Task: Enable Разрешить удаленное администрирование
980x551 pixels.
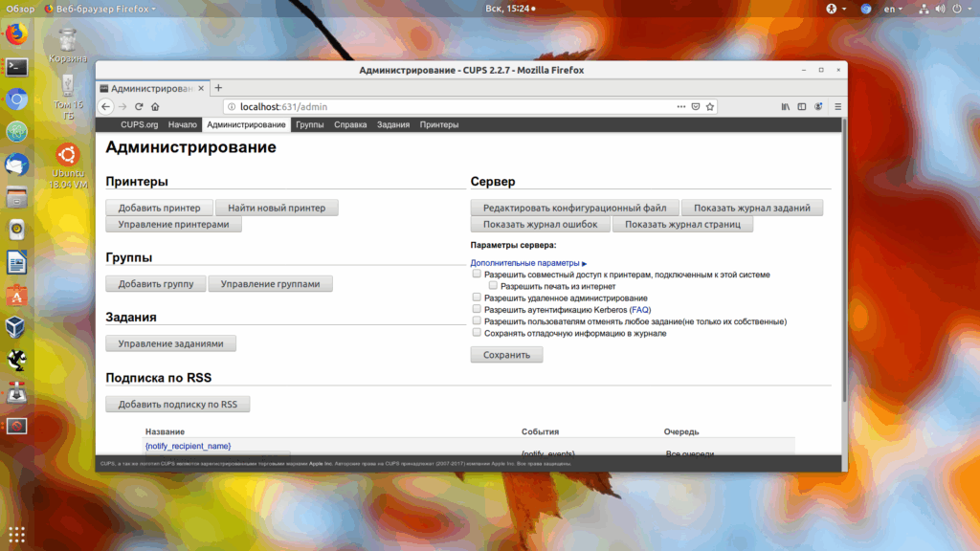Action: pyautogui.click(x=477, y=298)
